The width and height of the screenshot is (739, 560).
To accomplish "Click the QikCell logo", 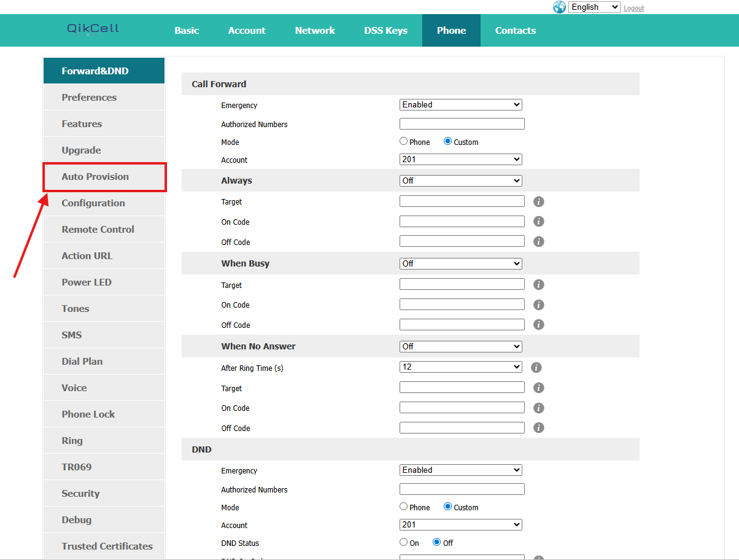I will (93, 29).
